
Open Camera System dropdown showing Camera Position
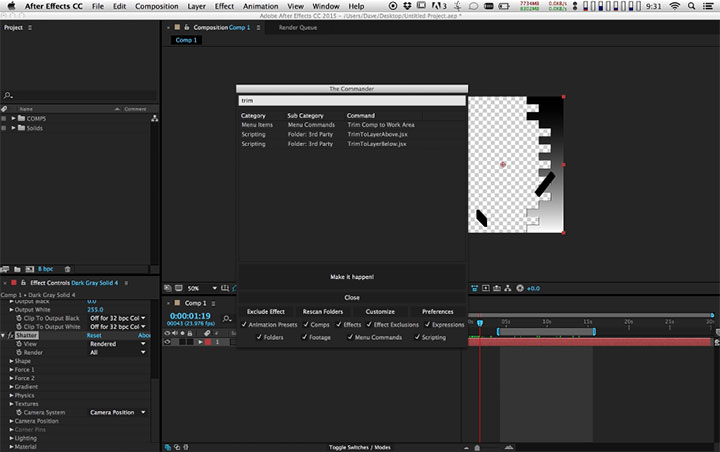pyautogui.click(x=118, y=412)
